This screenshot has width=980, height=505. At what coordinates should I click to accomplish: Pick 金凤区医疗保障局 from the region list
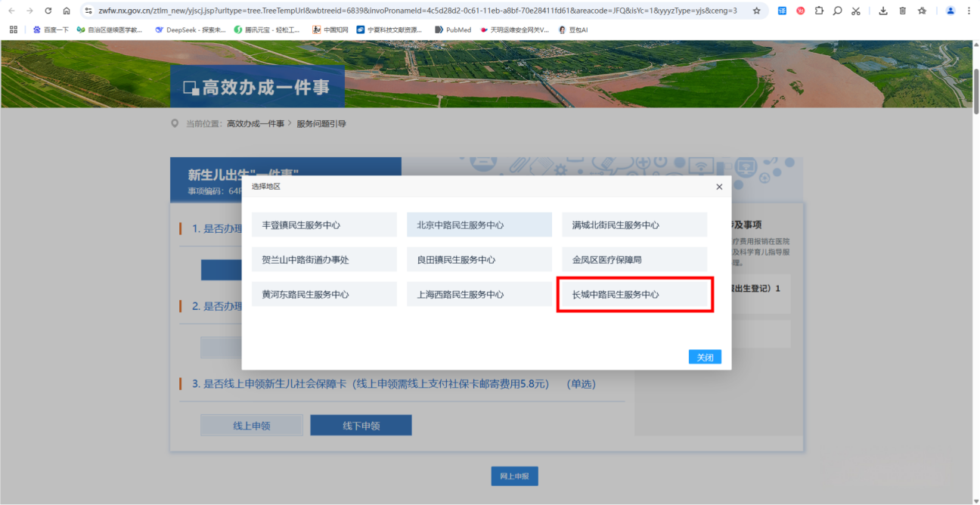[x=634, y=259]
